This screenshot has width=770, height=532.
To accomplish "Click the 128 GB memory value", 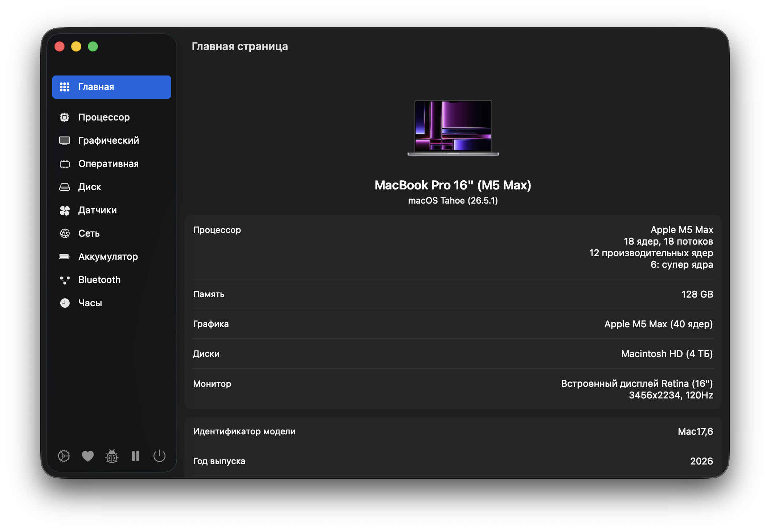I will tap(697, 294).
